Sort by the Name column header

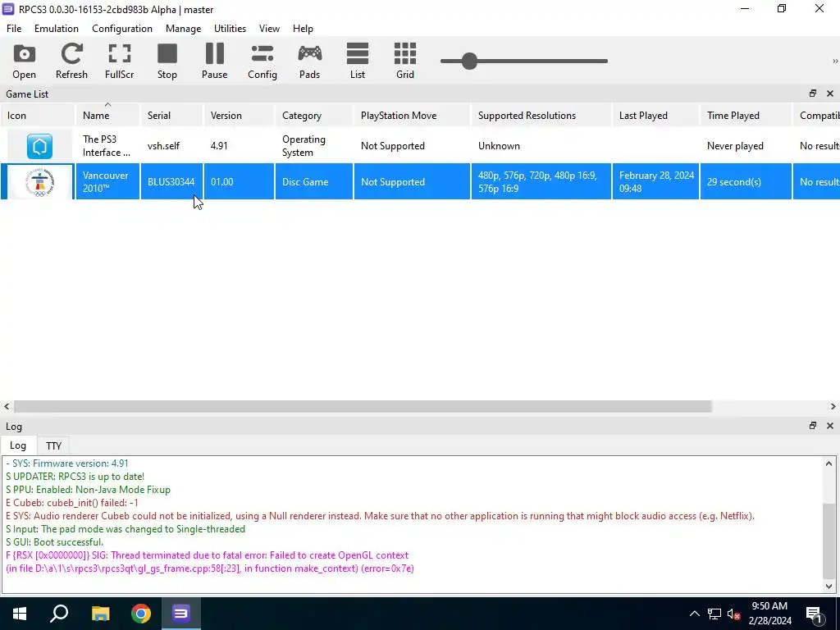coord(107,115)
